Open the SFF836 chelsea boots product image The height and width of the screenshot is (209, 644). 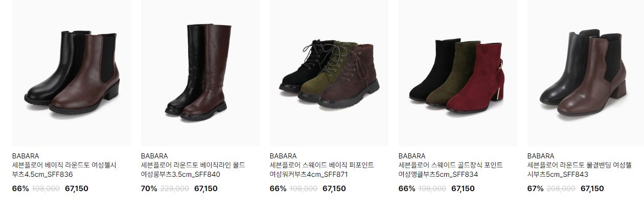[x=71, y=73]
